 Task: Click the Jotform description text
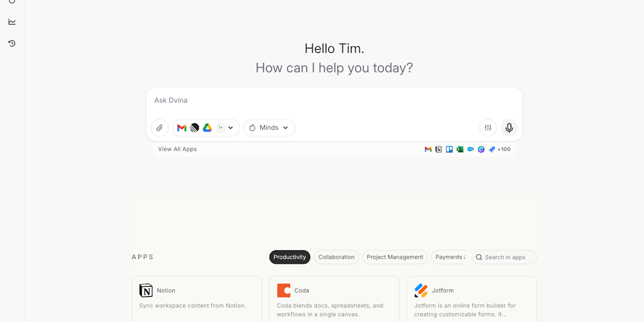coord(465,310)
